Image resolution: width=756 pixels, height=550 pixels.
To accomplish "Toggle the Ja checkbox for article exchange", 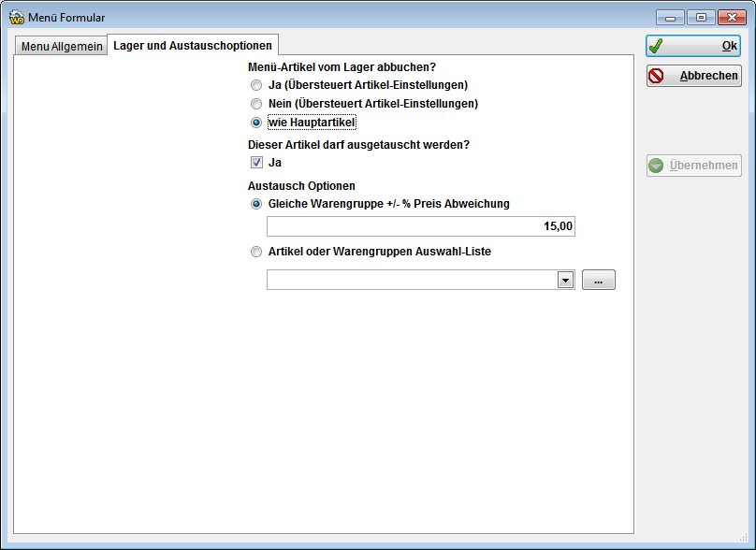I will tap(256, 163).
